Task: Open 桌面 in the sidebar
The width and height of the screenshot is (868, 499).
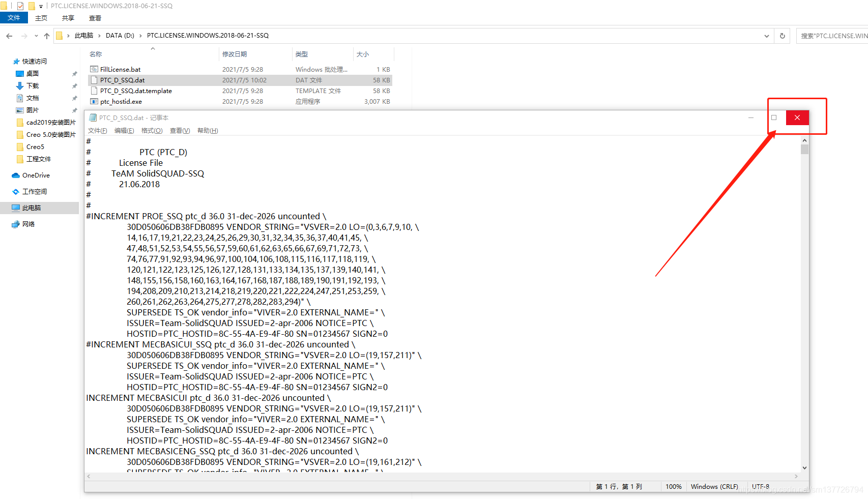Action: click(33, 73)
